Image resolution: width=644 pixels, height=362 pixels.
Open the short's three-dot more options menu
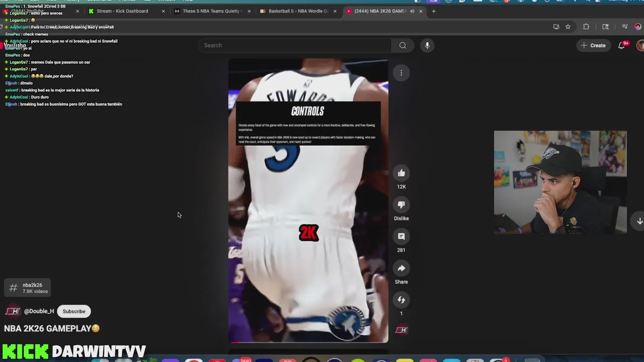pos(401,73)
